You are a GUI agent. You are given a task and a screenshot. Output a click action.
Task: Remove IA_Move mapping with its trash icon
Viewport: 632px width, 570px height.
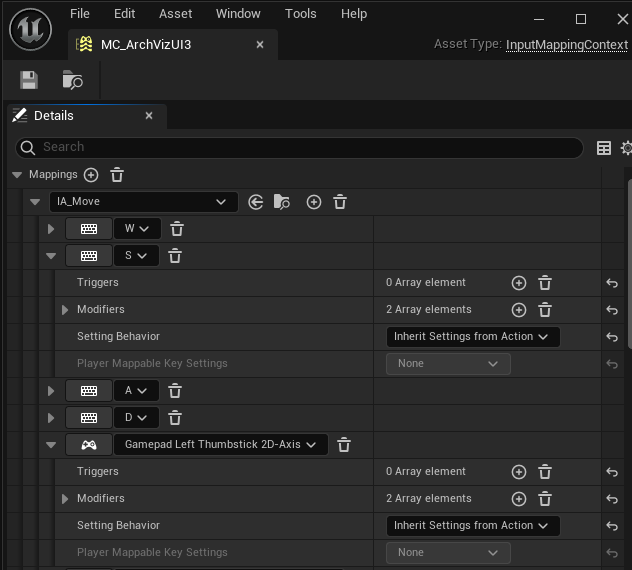tap(340, 202)
